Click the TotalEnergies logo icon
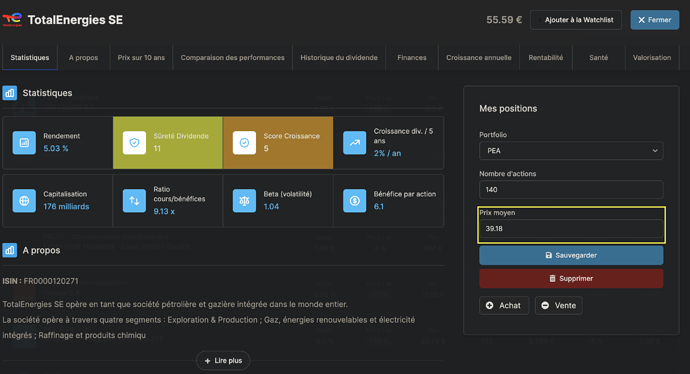The image size is (690, 374). (x=12, y=19)
